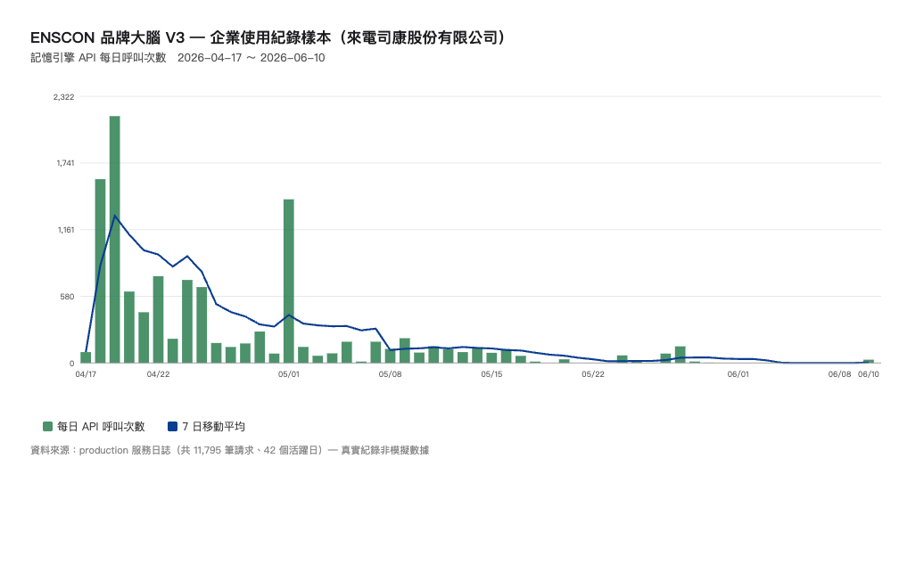This screenshot has height=565, width=924.
Task: Click the x-axis label 05/01
Action: 289,374
